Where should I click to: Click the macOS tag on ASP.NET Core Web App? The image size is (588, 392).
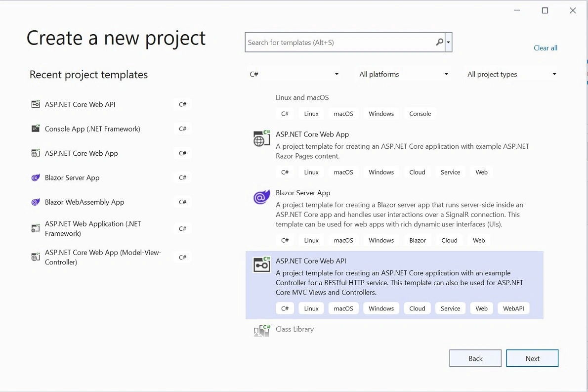(343, 172)
